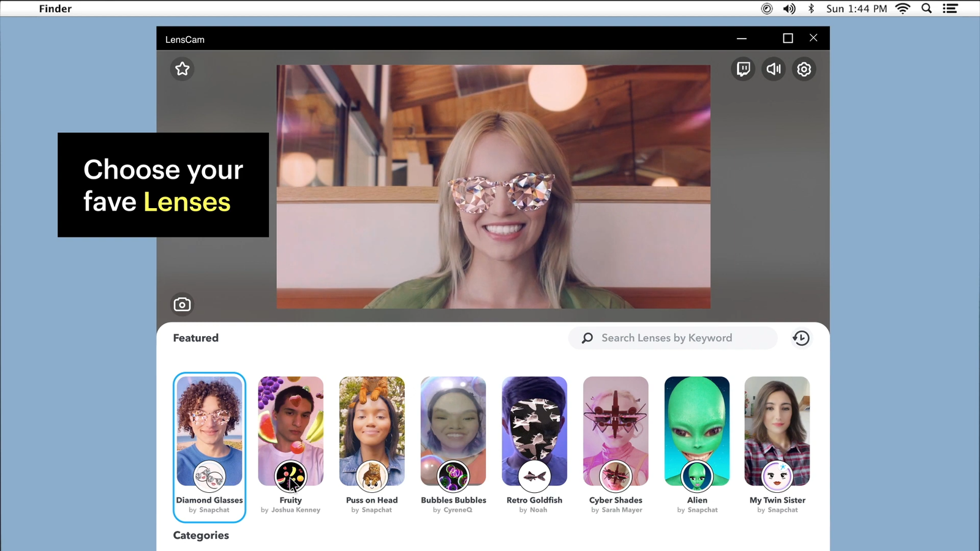This screenshot has width=980, height=551.
Task: Click the list icon at the far right of the menu bar
Action: tap(950, 8)
